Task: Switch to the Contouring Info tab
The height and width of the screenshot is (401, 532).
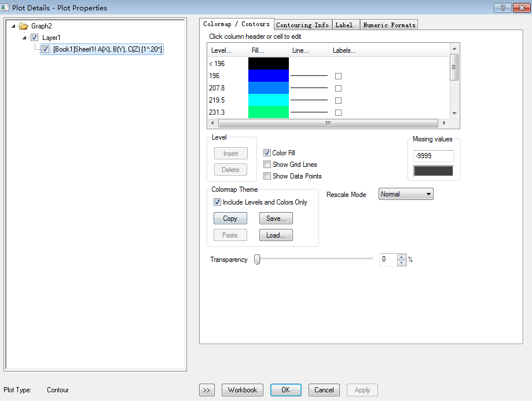Action: coord(302,25)
